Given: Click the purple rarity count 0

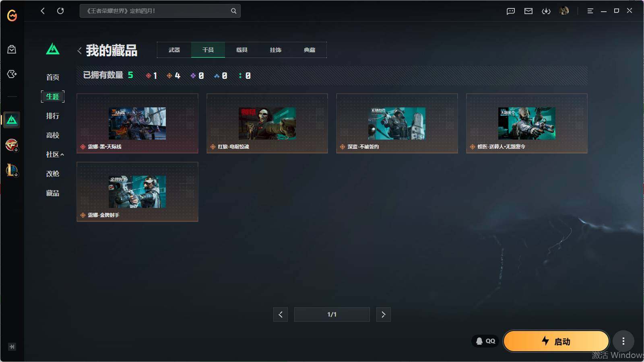Looking at the screenshot, I should 197,76.
